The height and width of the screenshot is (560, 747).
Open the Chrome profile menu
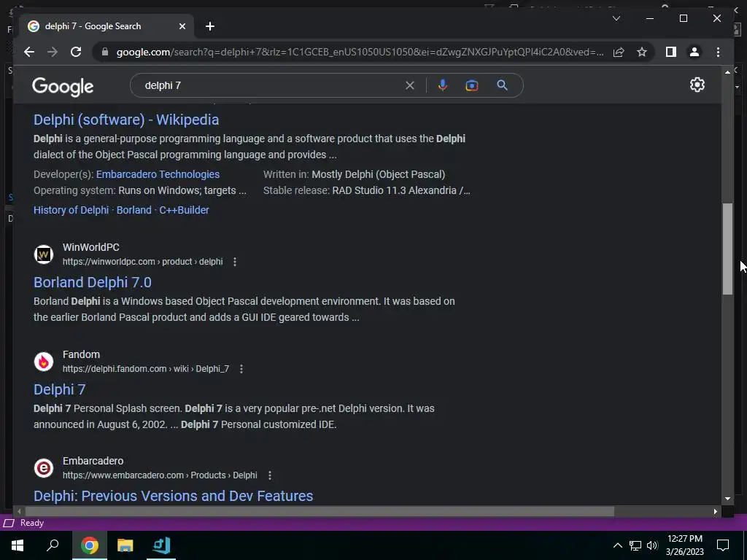(694, 52)
